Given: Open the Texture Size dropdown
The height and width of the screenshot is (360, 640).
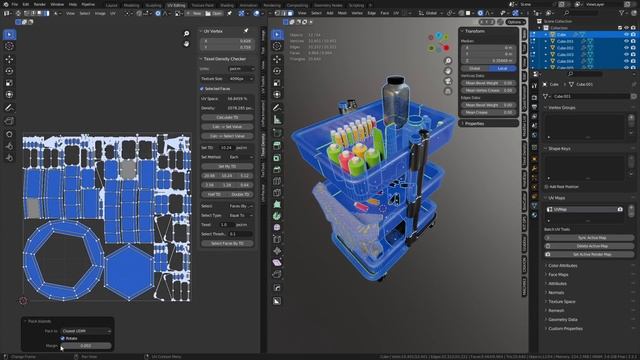Looking at the screenshot, I should [x=241, y=79].
